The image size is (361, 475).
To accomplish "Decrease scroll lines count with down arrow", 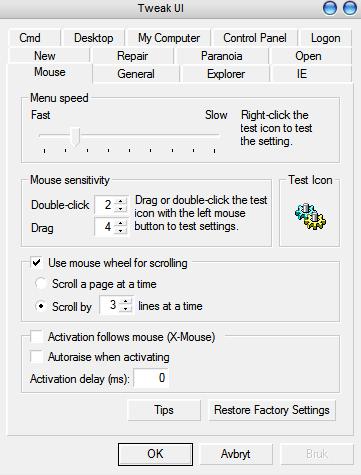I will (x=126, y=309).
